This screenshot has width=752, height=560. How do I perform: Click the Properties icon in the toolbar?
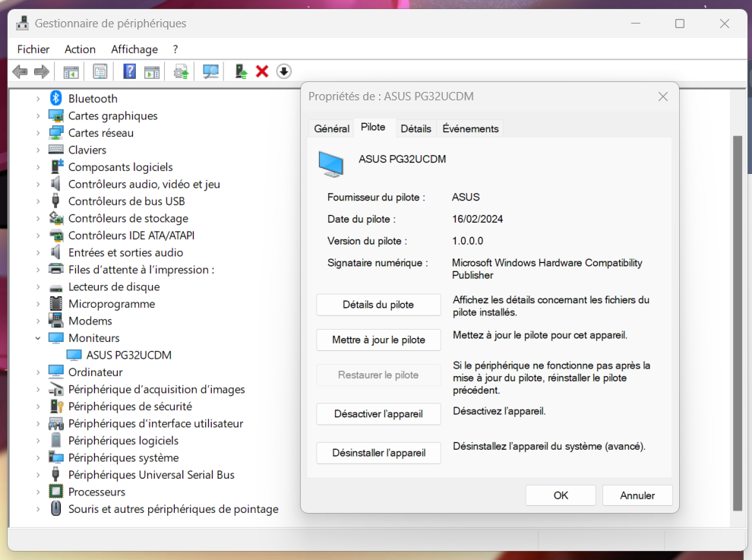pos(99,71)
